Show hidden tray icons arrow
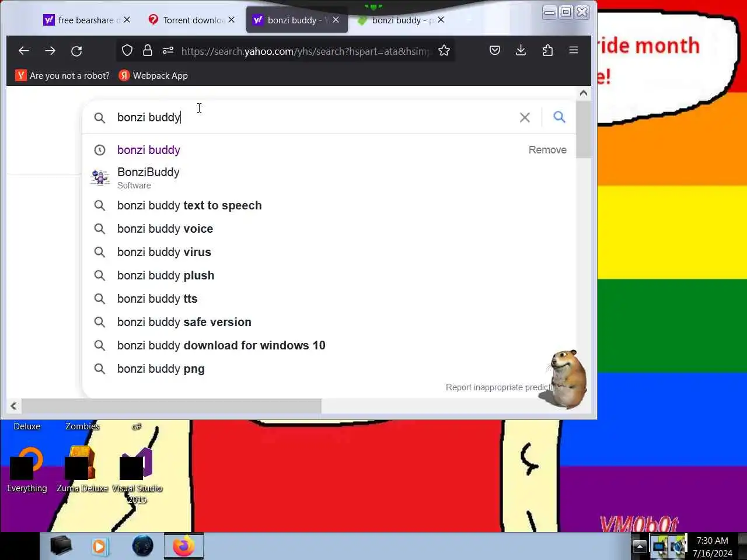 [640, 547]
